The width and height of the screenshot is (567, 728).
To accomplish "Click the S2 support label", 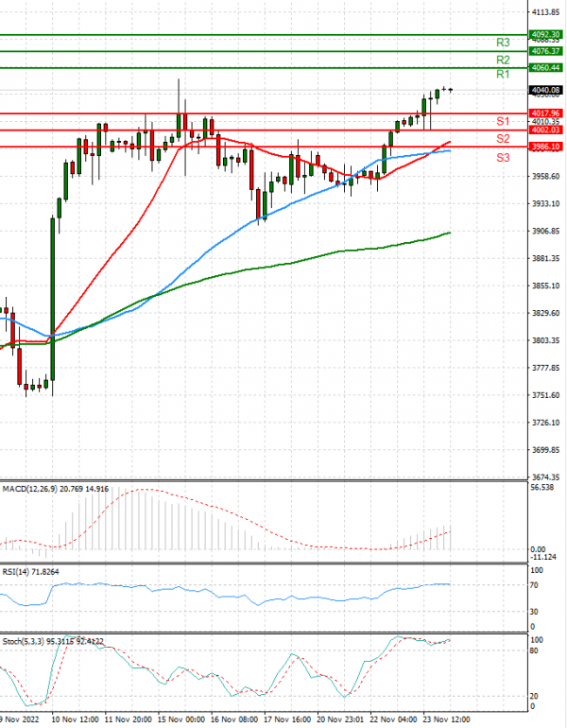I will (x=503, y=139).
